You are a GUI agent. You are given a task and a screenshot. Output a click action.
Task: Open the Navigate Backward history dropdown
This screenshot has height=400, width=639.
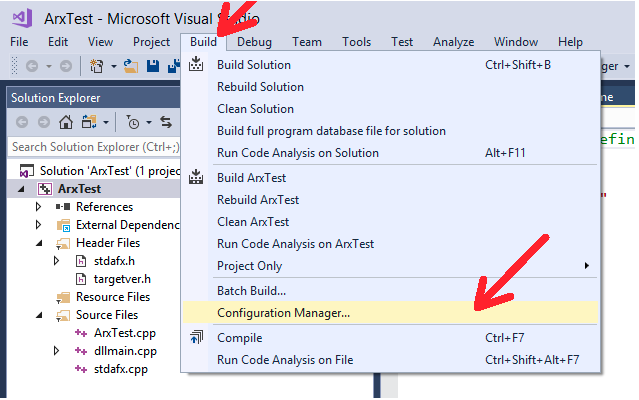point(49,66)
